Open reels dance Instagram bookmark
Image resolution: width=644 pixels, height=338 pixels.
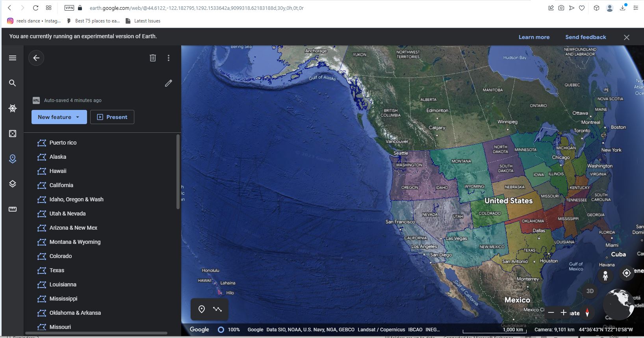coord(34,21)
